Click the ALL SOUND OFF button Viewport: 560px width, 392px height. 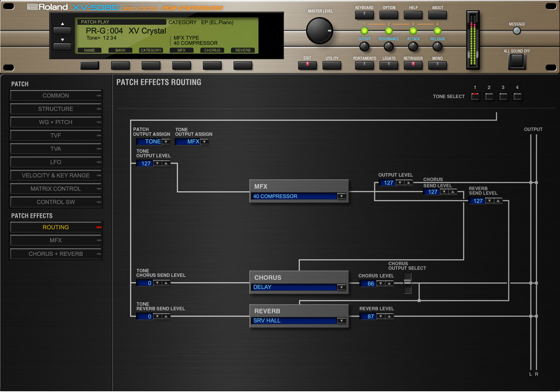tap(517, 61)
